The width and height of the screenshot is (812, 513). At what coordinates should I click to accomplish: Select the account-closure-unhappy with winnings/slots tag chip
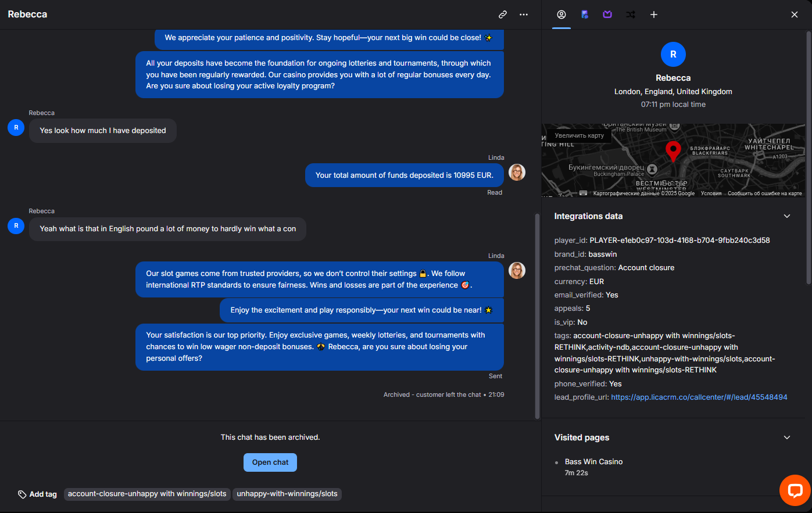tap(147, 494)
